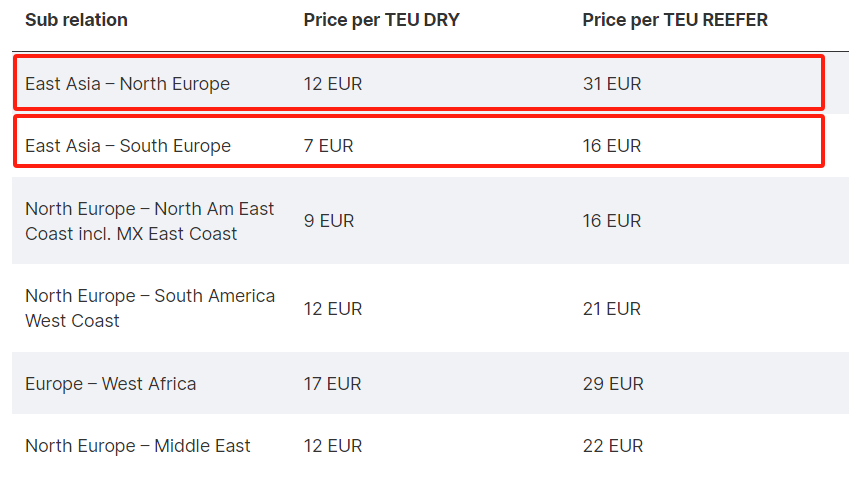Viewport: 857px width, 484px height.
Task: Select the East Asia – South Europe row
Action: (419, 141)
